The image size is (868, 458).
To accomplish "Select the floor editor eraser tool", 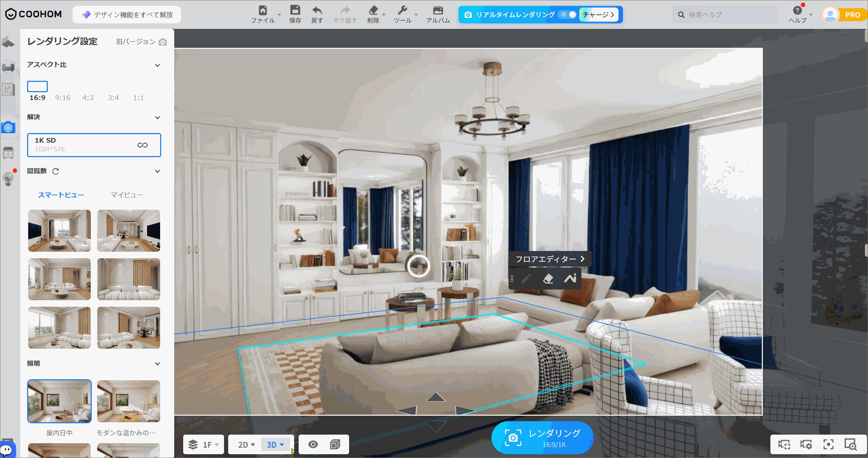I will click(x=548, y=279).
